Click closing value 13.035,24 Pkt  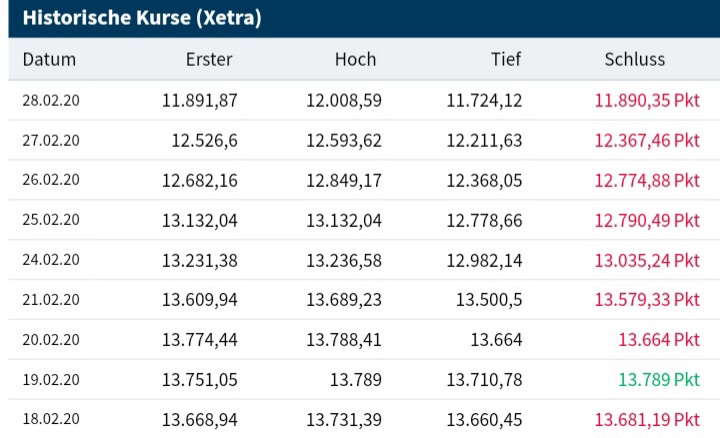click(x=647, y=260)
